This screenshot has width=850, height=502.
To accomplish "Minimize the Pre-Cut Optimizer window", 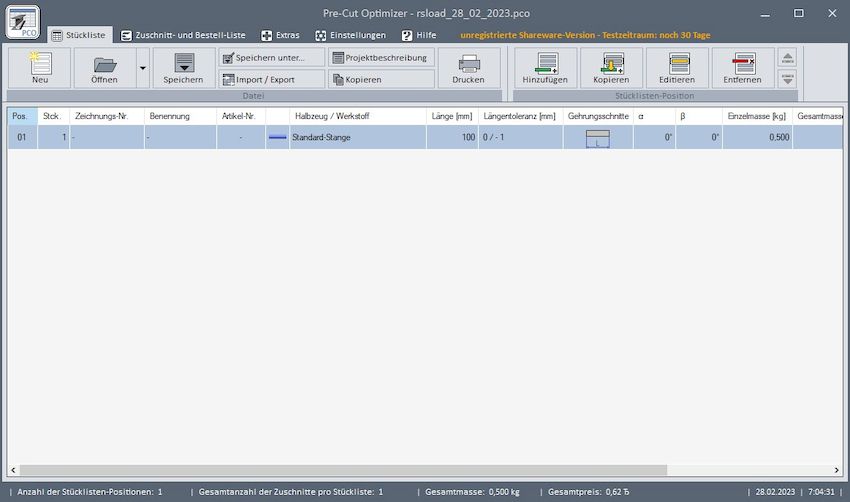I will 765,14.
